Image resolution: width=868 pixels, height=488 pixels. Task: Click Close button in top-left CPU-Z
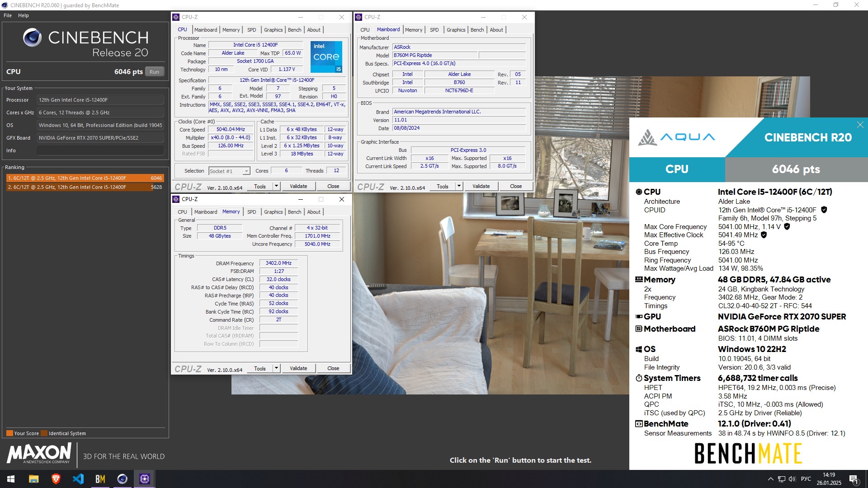[333, 186]
